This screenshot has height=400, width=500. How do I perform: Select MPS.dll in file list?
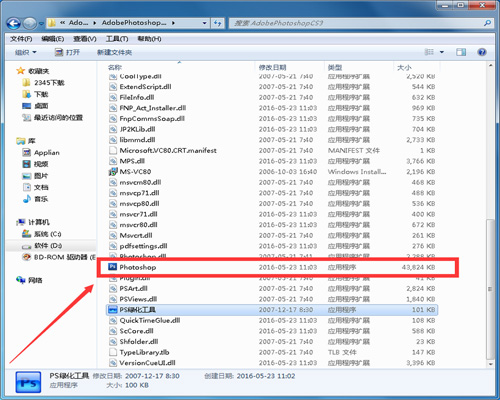click(132, 161)
